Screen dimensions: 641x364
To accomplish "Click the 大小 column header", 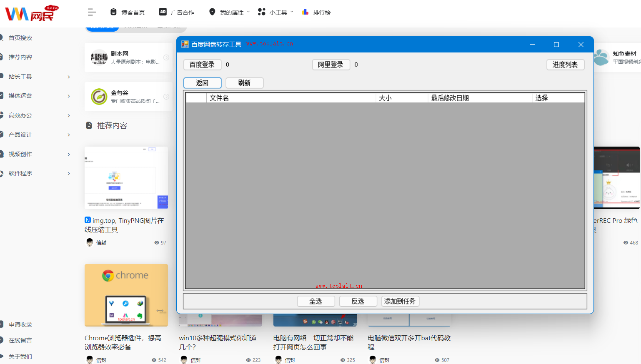I will (x=402, y=98).
